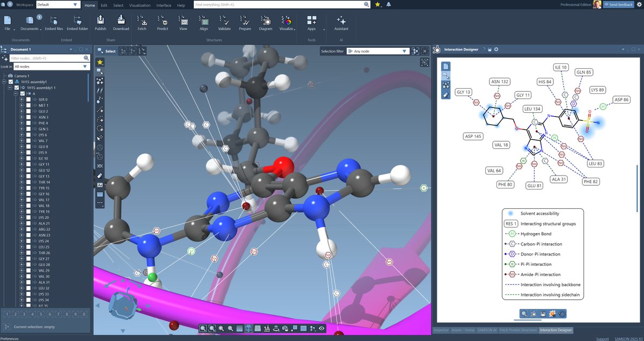The width and height of the screenshot is (644, 341).
Task: Check the TYR 15 checkbox
Action: point(28,188)
